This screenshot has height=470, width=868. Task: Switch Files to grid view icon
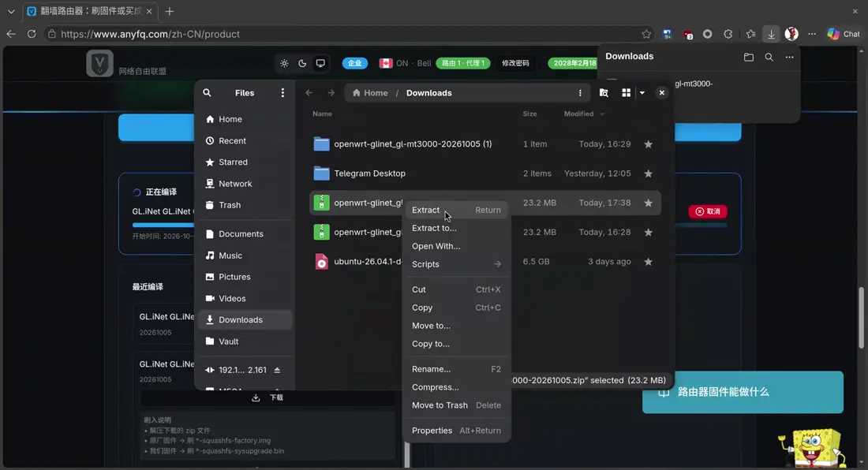point(626,93)
